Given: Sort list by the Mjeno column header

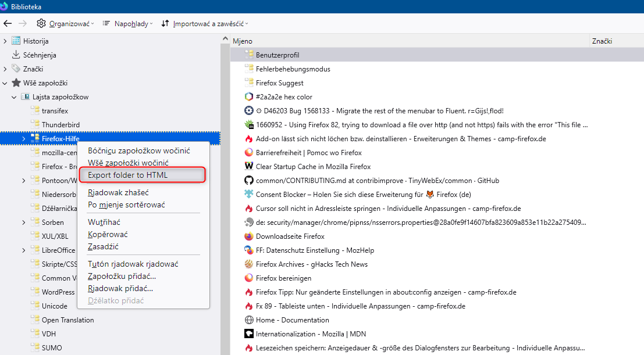Looking at the screenshot, I should [x=407, y=41].
